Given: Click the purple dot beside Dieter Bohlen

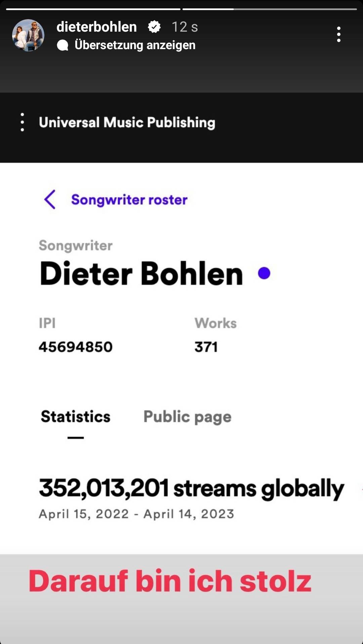Looking at the screenshot, I should tap(264, 273).
